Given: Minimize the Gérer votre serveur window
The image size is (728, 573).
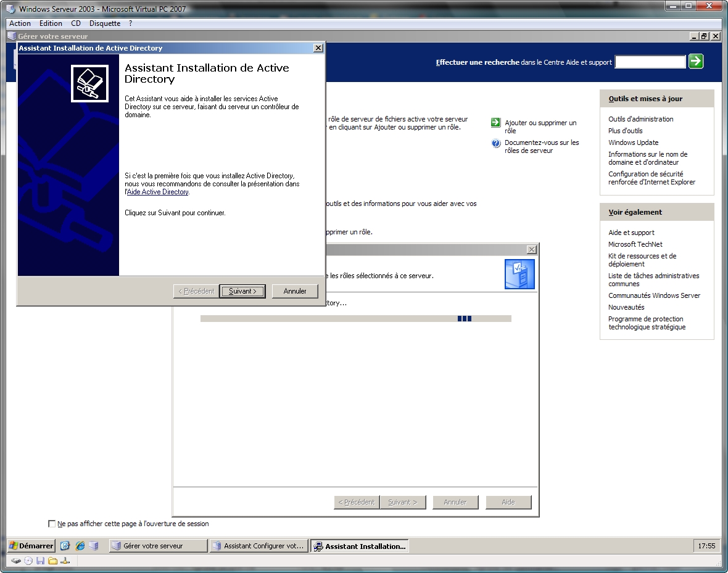Looking at the screenshot, I should pyautogui.click(x=695, y=36).
